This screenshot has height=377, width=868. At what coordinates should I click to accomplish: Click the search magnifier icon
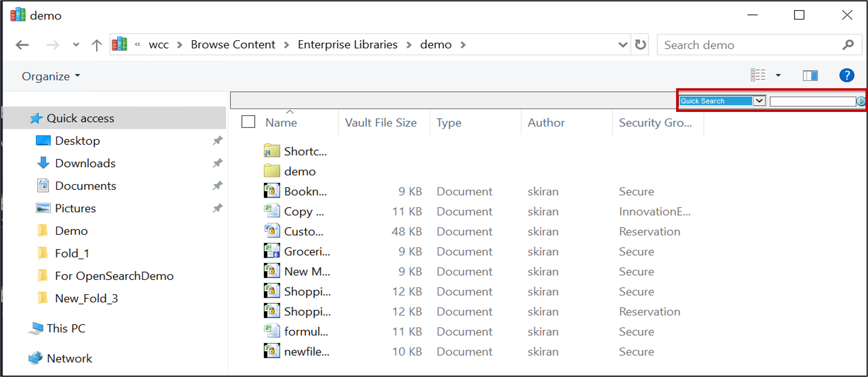tap(848, 45)
